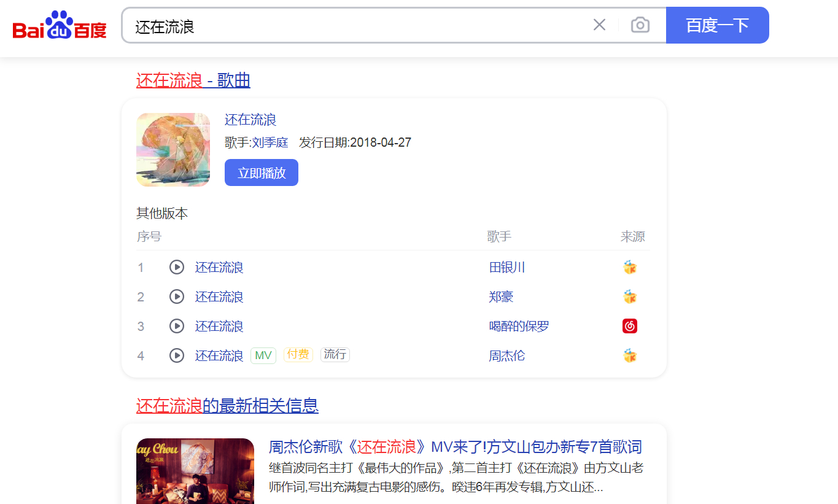
Task: Click the camera icon to search by image
Action: tap(640, 25)
